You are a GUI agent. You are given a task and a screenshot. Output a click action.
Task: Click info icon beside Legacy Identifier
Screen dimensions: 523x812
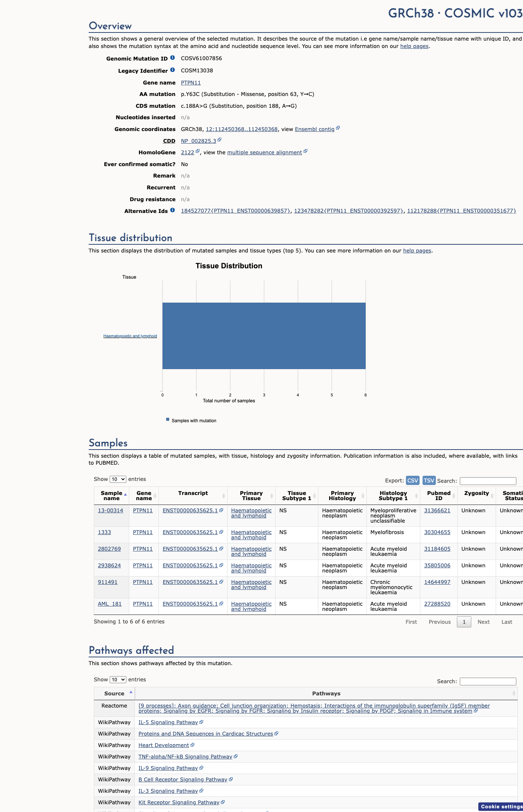(x=172, y=70)
